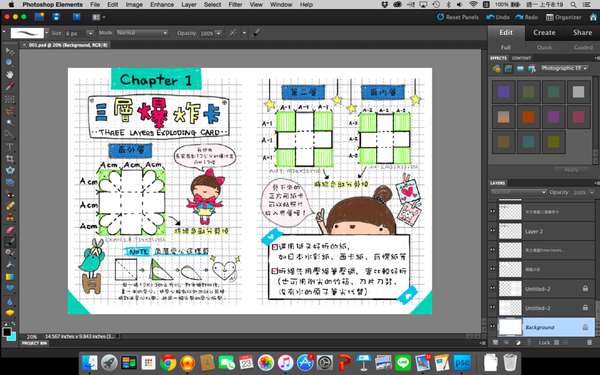Delete layer with the trash icon
This screenshot has width=600, height=375.
[x=589, y=342]
